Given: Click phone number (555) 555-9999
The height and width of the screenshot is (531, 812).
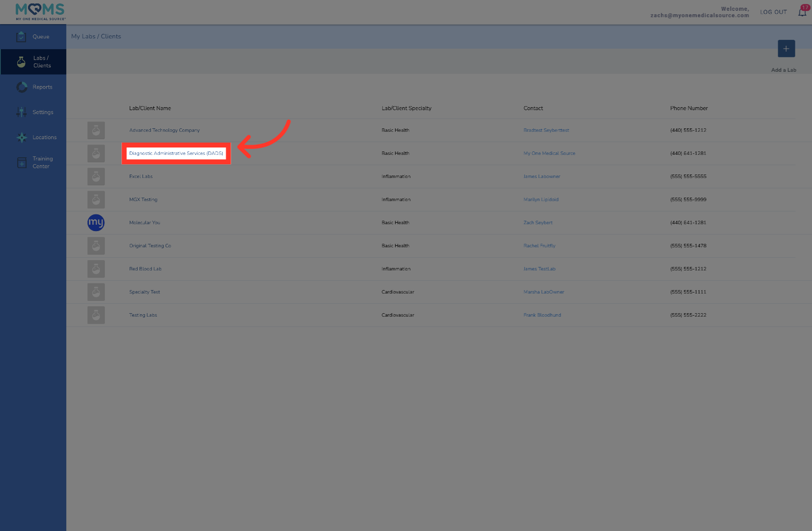Looking at the screenshot, I should (688, 200).
